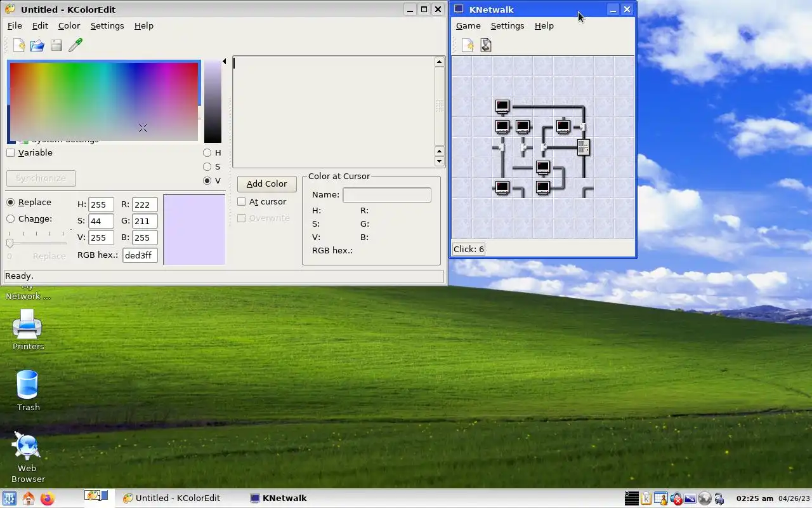Click the Replace/Change amount slider handle
Screen dimensions: 812x508
10,243
